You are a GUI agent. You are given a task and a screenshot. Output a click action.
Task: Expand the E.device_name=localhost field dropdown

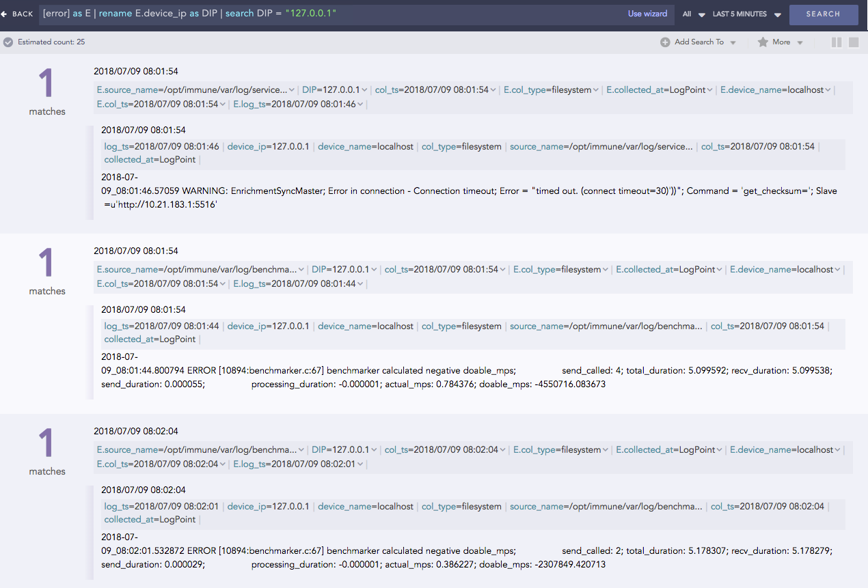point(776,89)
